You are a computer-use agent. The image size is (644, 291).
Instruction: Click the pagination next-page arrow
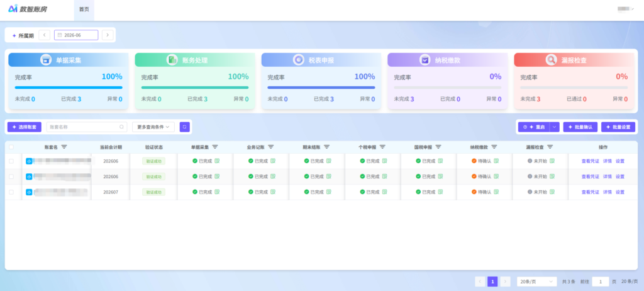505,282
